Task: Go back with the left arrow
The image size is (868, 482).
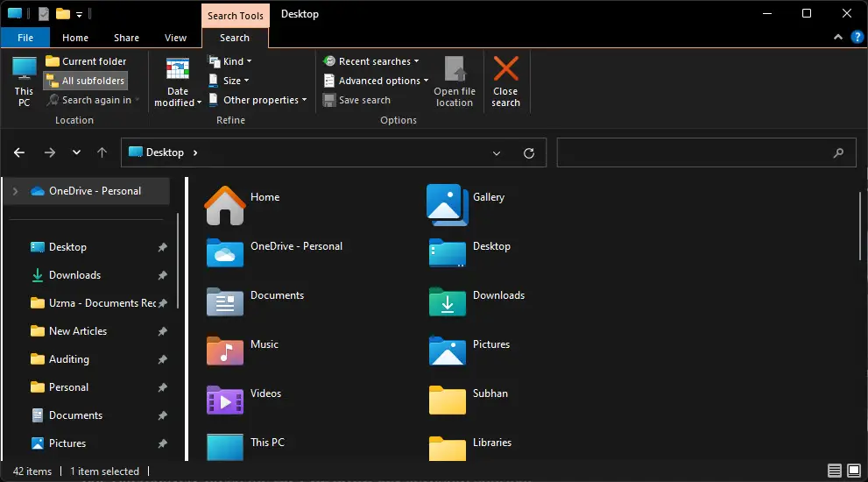Action: click(19, 152)
